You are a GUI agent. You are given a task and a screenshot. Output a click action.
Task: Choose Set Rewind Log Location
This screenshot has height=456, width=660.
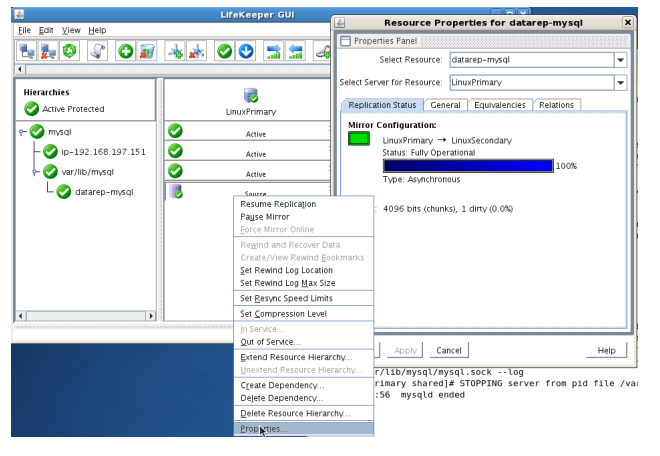pos(303,270)
